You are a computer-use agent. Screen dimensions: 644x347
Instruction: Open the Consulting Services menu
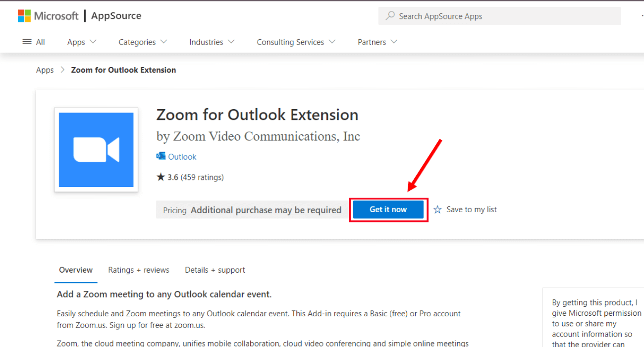coord(296,42)
